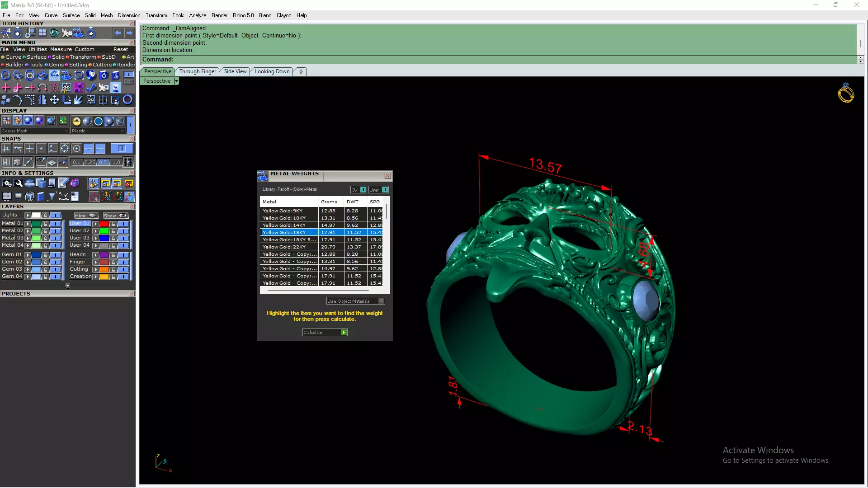Screen dimensions: 868x488
Task: Open the Measure menu in Main Menu
Action: 61,49
